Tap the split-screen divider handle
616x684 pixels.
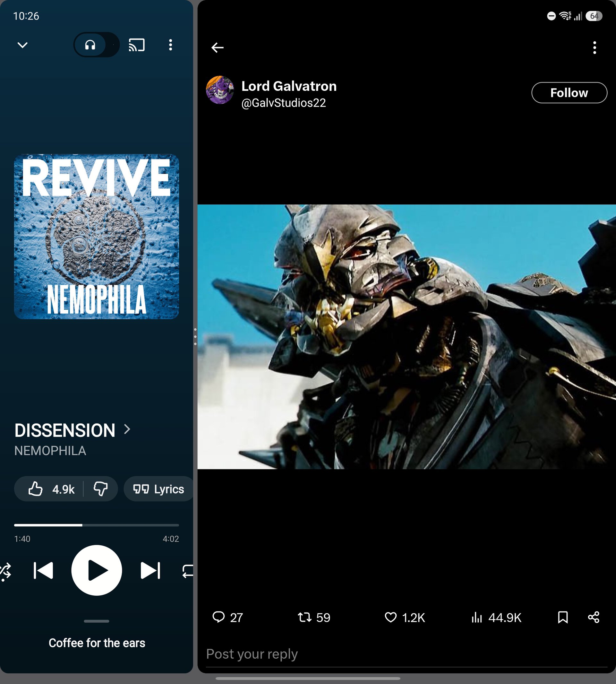coord(195,337)
